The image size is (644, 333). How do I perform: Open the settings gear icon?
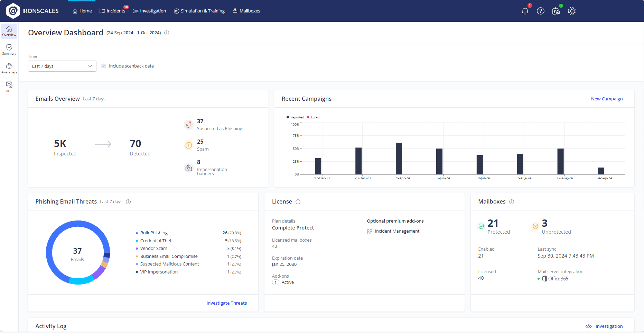click(572, 11)
